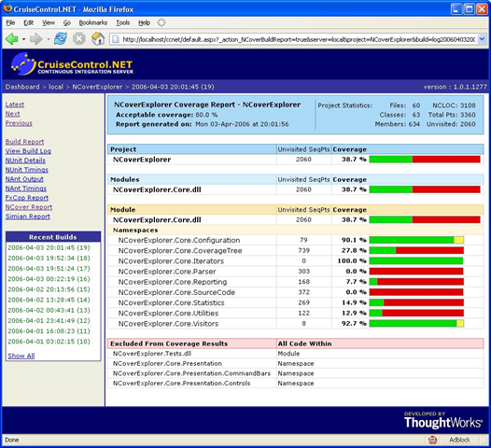Select build 2006-04-03 19:51:24 (17)
Viewport: 491px width, 448px height.
pos(49,269)
